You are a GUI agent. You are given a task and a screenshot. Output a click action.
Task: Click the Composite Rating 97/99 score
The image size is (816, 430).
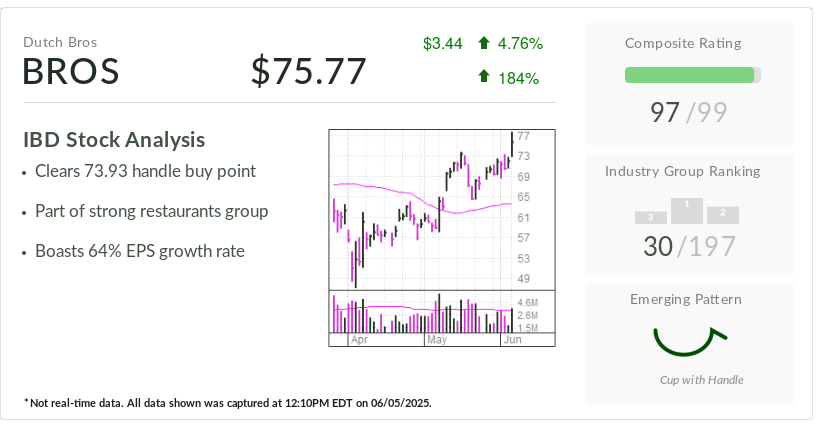click(689, 112)
